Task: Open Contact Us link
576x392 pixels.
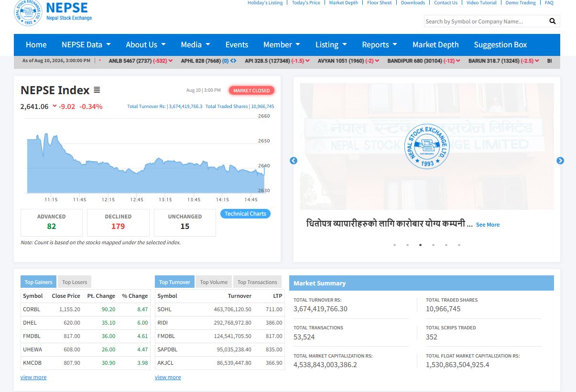Action: click(x=446, y=3)
